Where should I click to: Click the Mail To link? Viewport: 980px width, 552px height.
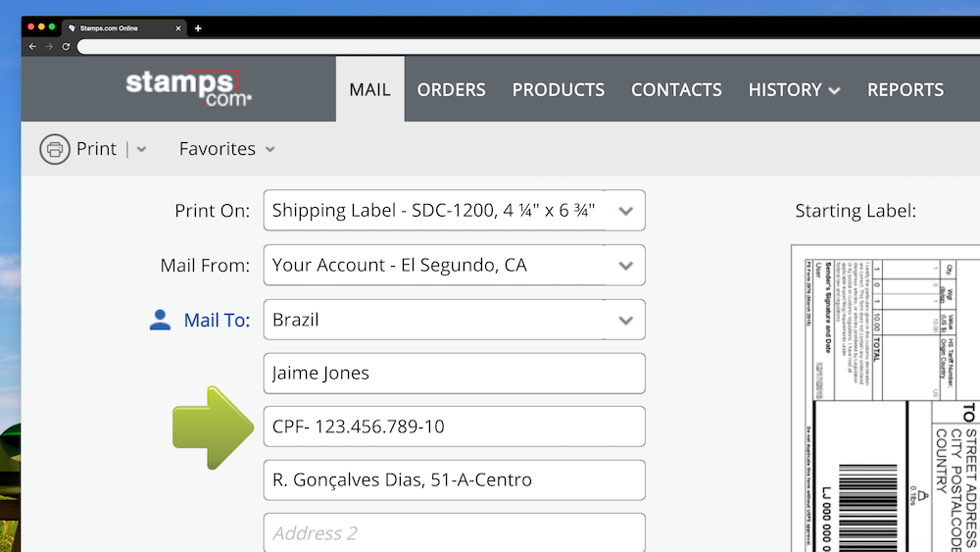[217, 320]
